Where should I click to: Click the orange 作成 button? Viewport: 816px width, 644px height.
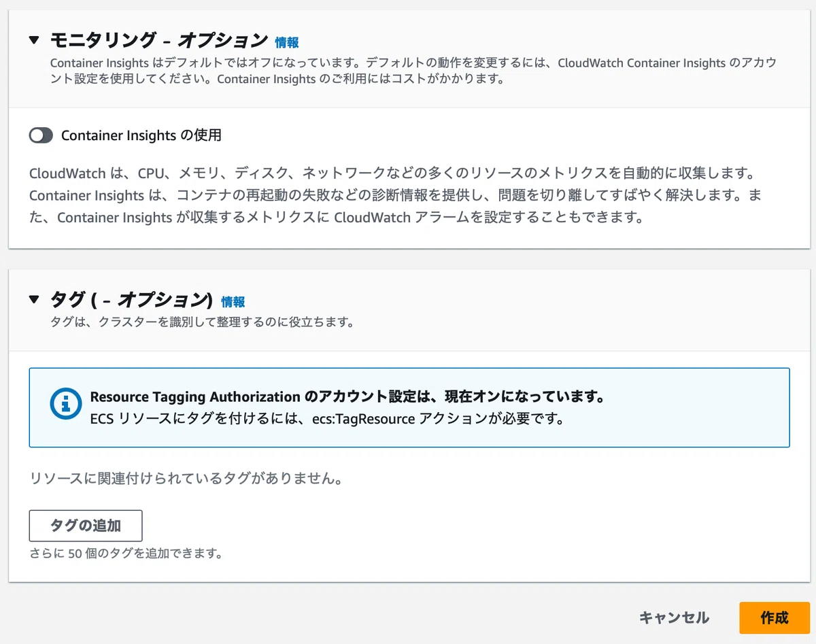click(x=775, y=617)
